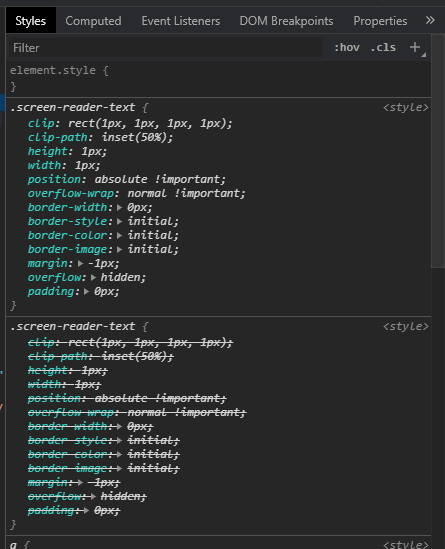Image resolution: width=445 pixels, height=549 pixels.
Task: Expand active border-style shorthand
Action: tap(119, 221)
